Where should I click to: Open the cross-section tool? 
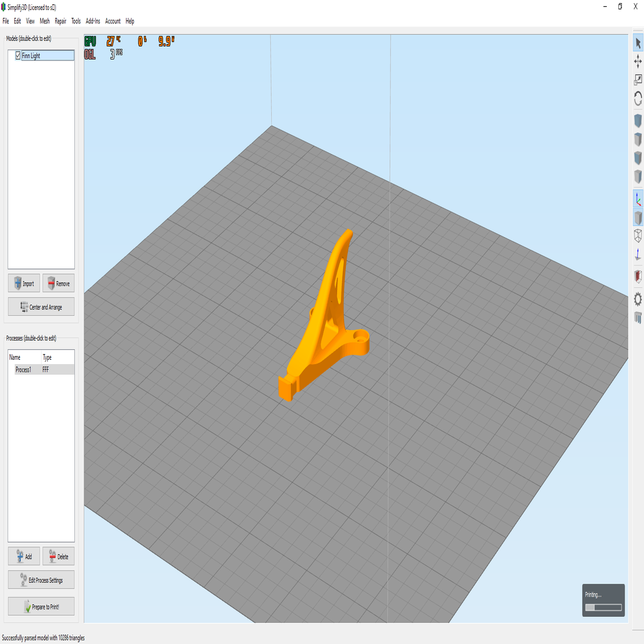(637, 277)
